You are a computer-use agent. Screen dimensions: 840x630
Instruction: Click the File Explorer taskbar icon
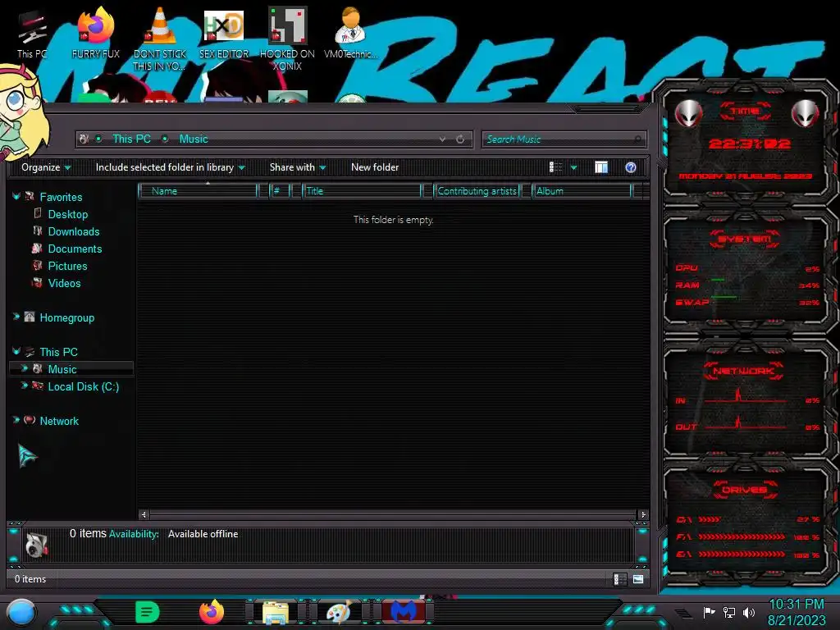pyautogui.click(x=276, y=612)
